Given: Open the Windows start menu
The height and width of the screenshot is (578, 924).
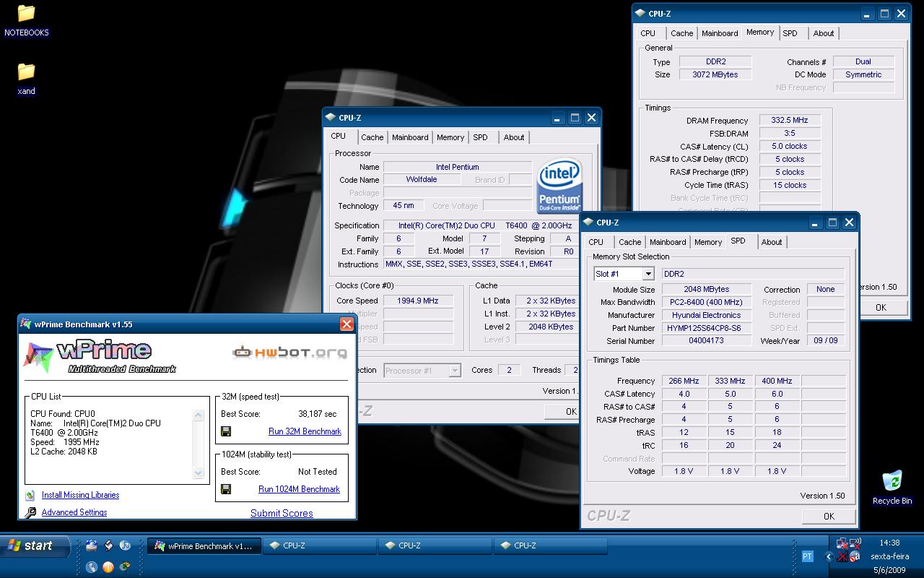Looking at the screenshot, I should coord(36,545).
